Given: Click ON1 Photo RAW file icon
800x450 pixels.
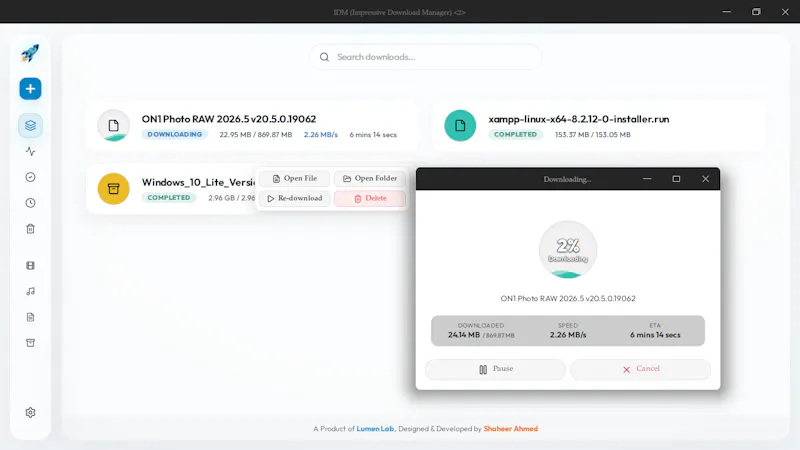Looking at the screenshot, I should (x=113, y=126).
